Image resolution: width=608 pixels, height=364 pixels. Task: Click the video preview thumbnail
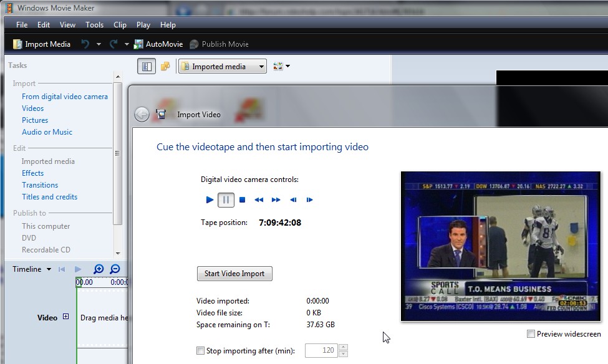tap(501, 246)
